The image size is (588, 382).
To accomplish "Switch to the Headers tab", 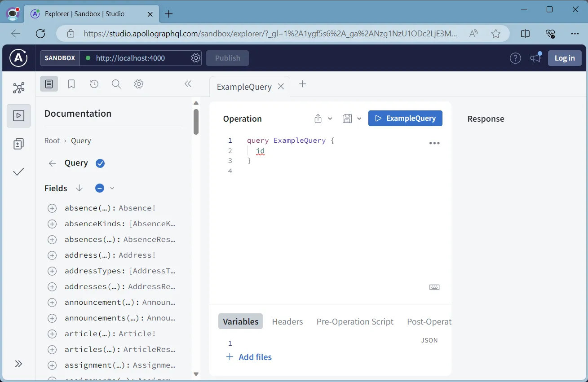I will point(287,321).
